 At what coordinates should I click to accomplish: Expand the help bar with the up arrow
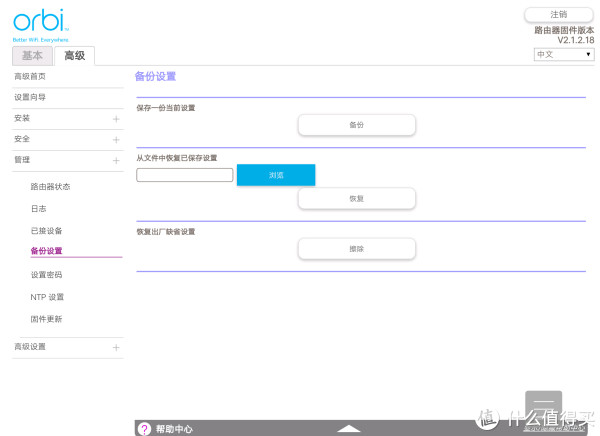tap(348, 428)
